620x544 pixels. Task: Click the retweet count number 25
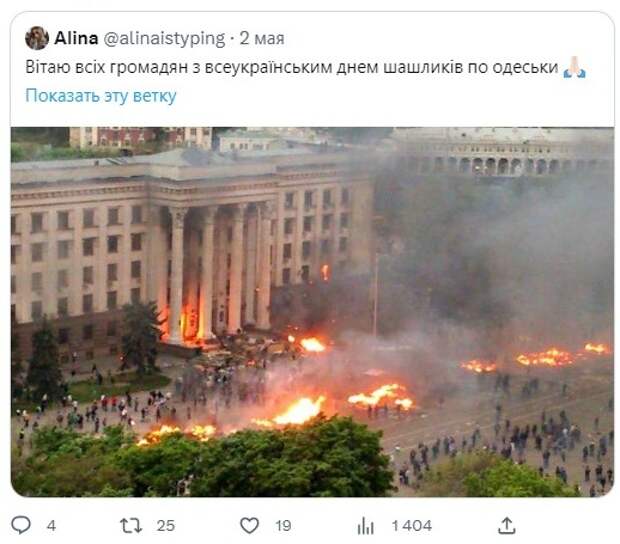click(166, 526)
